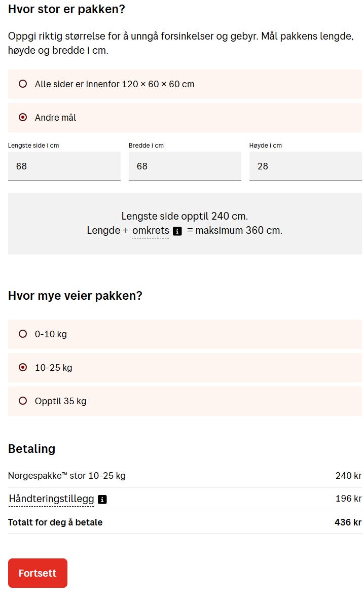The width and height of the screenshot is (364, 599).
Task: Open the dotted-underlined "omkrets" term
Action: tap(151, 231)
